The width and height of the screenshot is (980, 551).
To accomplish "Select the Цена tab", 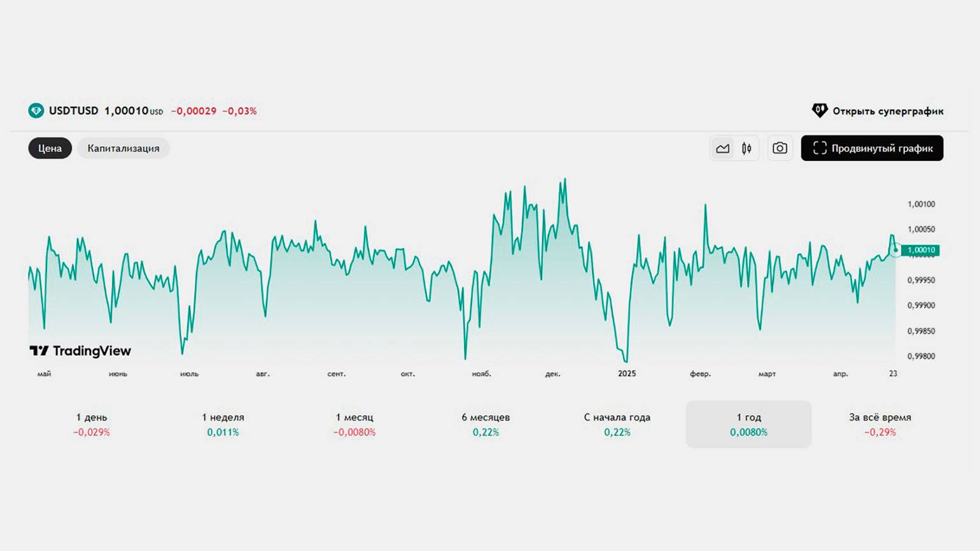I will point(50,148).
